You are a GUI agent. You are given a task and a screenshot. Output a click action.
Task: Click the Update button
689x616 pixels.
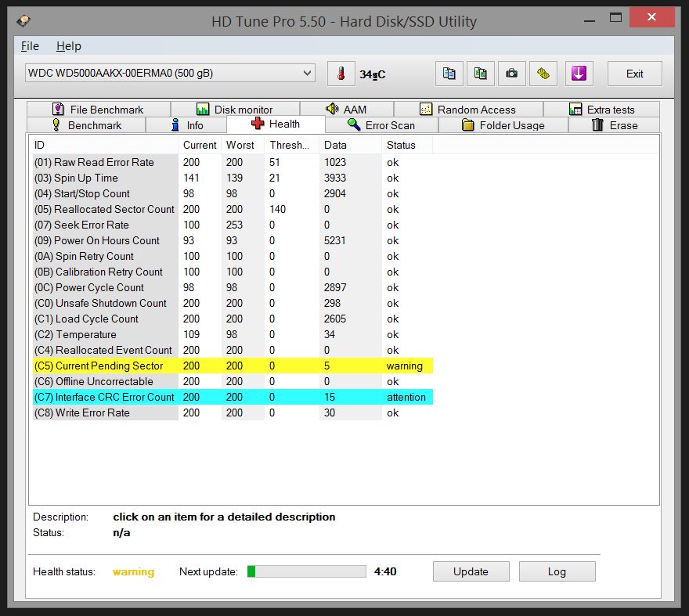[471, 571]
